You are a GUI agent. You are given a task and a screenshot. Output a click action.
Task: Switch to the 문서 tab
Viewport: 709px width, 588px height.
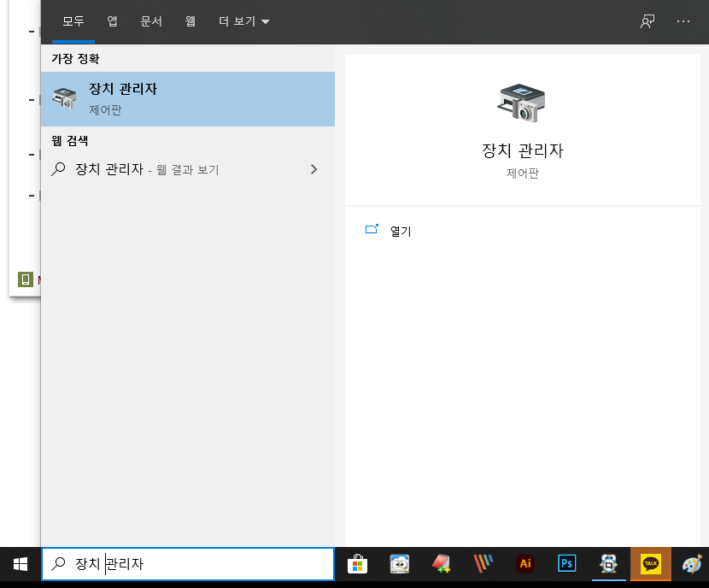[x=151, y=21]
